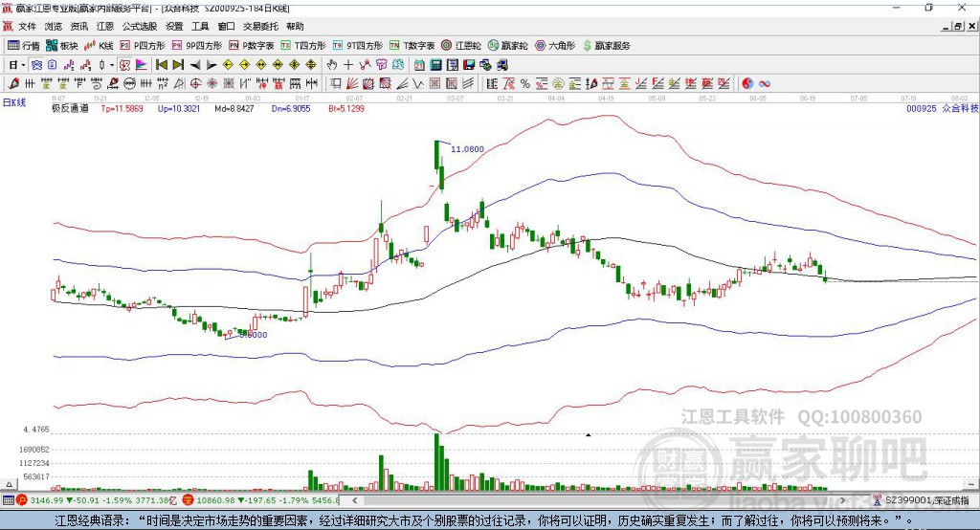Image resolution: width=980 pixels, height=530 pixels.
Task: Click the yin-yang symbol icon
Action: (746, 83)
